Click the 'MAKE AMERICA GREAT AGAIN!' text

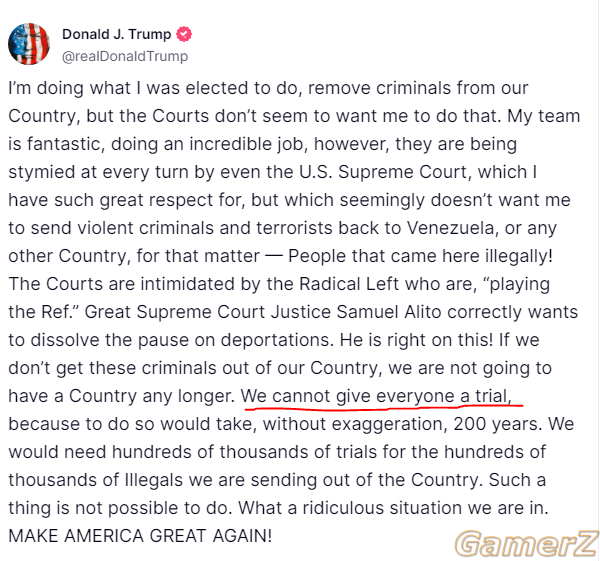click(140, 536)
